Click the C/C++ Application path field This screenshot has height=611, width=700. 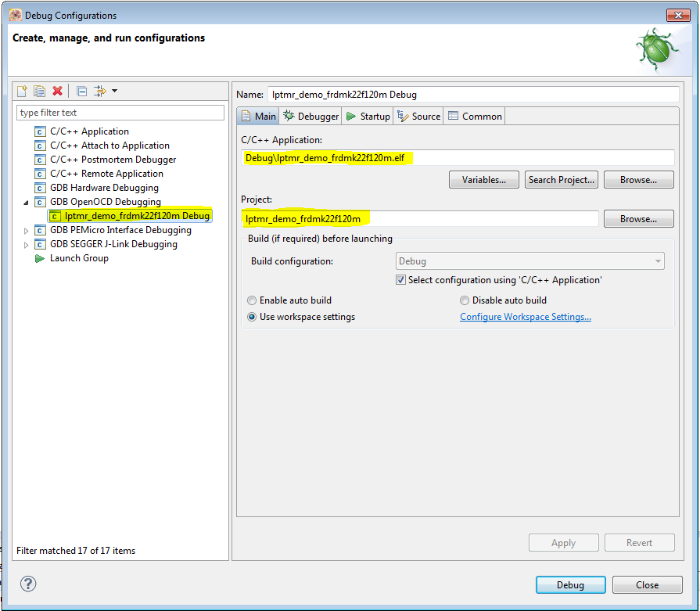tap(458, 158)
